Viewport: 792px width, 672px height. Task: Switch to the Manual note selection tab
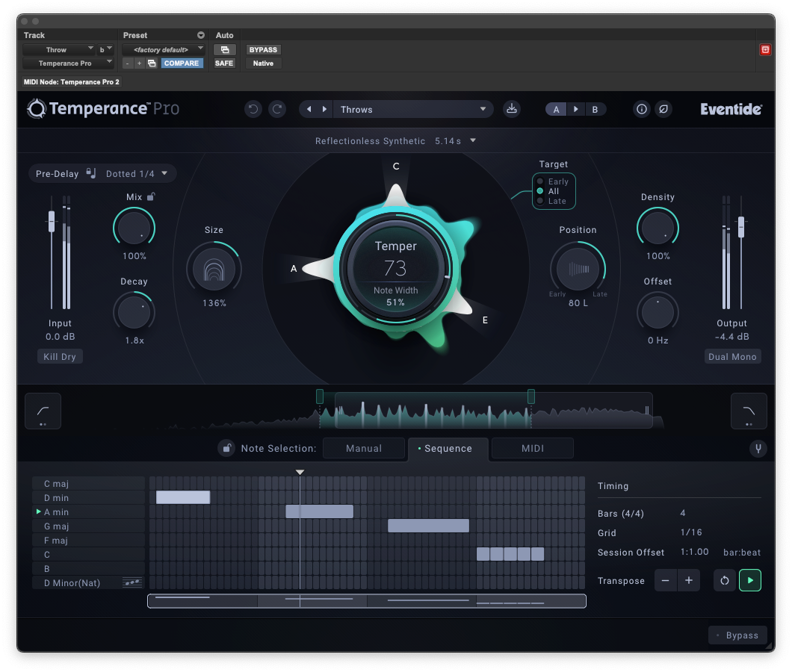click(364, 449)
